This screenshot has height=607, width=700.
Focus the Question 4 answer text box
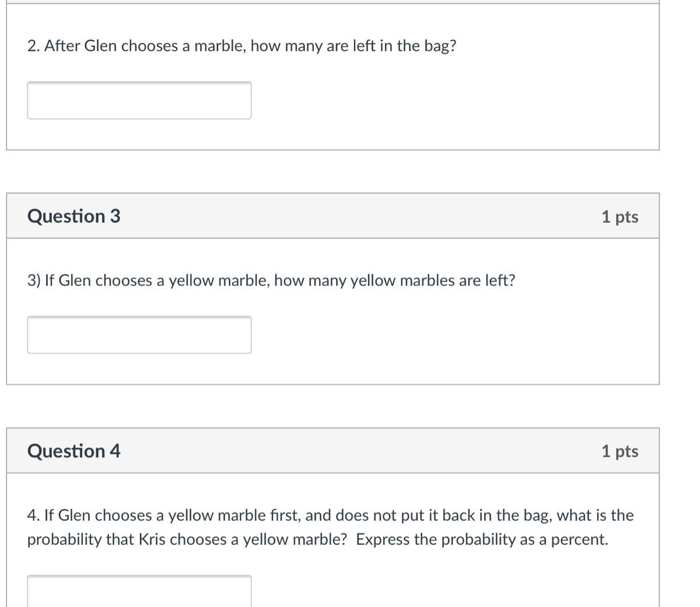click(x=139, y=590)
